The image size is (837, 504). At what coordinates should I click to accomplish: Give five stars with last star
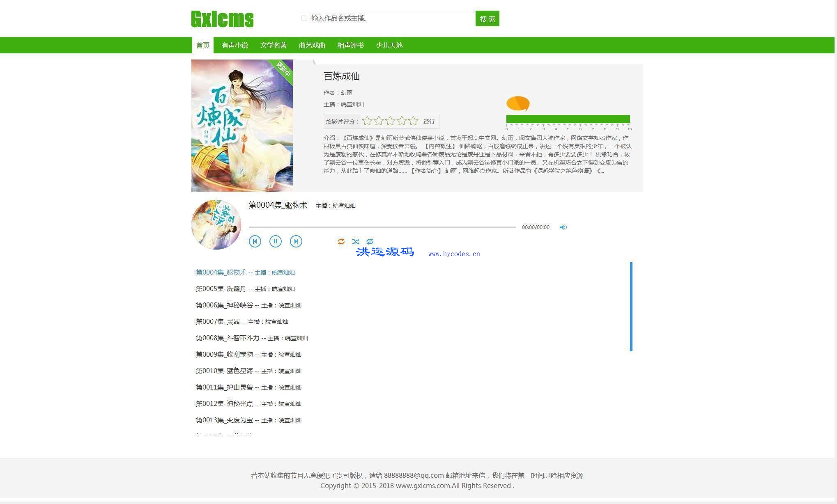(x=414, y=121)
